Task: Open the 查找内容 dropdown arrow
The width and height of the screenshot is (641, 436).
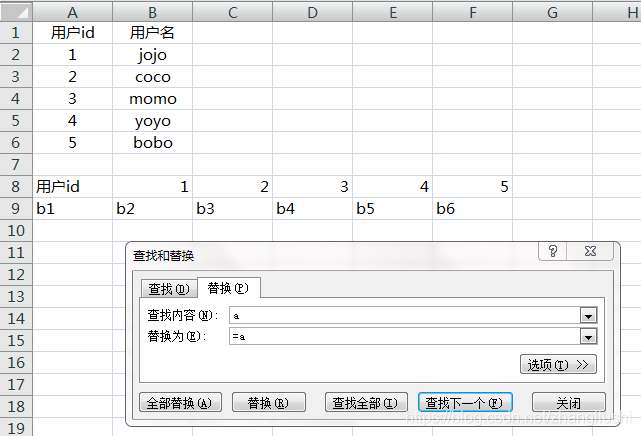Action: click(588, 316)
